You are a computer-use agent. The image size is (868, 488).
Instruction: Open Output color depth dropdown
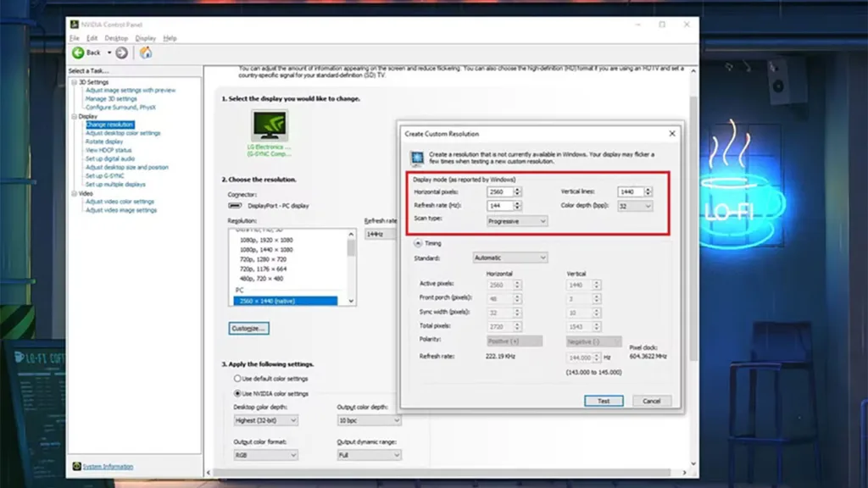(369, 420)
